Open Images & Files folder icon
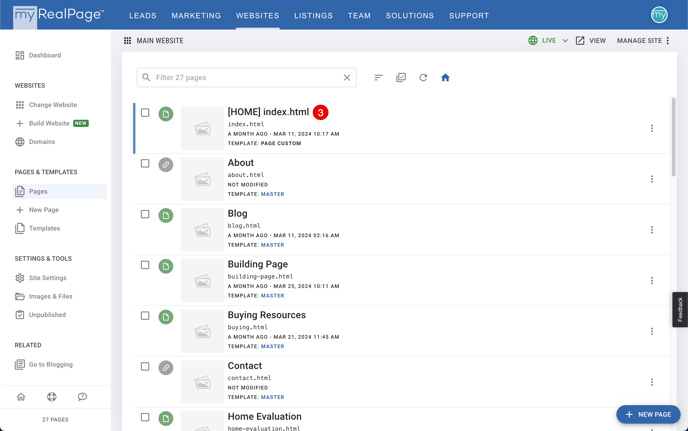The image size is (688, 431). coord(20,296)
